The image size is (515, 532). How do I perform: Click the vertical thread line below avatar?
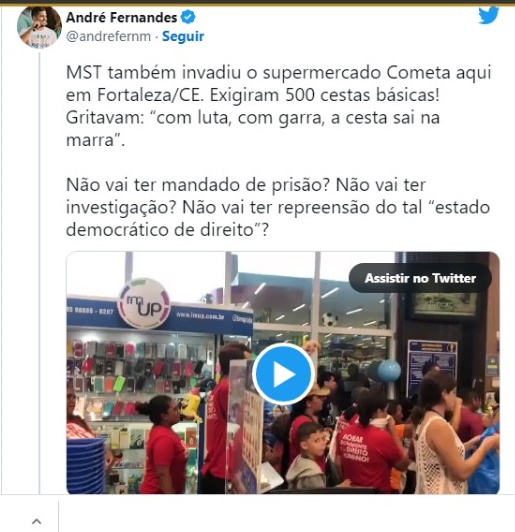[40, 271]
